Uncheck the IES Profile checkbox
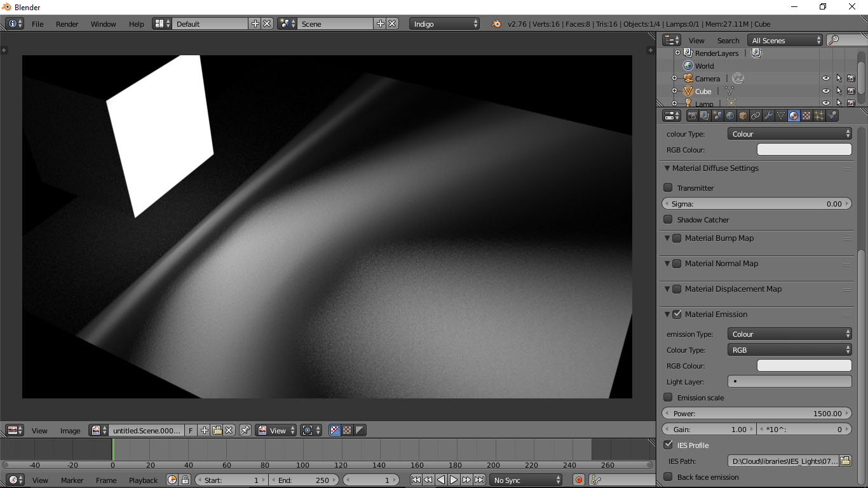Viewport: 868px width, 488px height. (x=668, y=445)
